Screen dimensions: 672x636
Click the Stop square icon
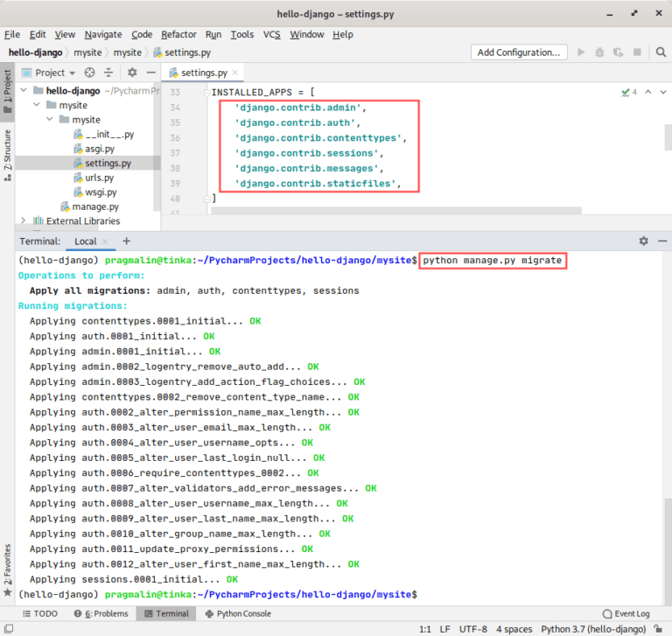(x=637, y=52)
